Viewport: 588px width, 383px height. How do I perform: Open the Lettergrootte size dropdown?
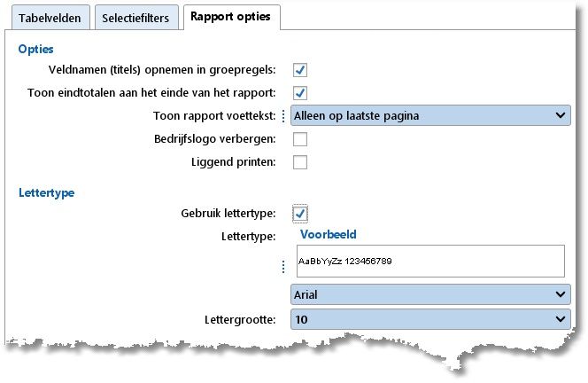tap(430, 318)
